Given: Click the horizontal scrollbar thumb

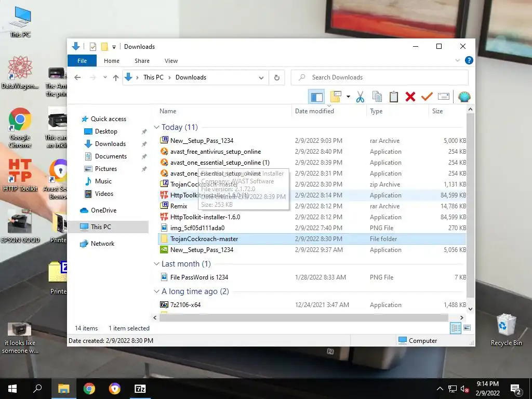Looking at the screenshot, I should point(303,317).
